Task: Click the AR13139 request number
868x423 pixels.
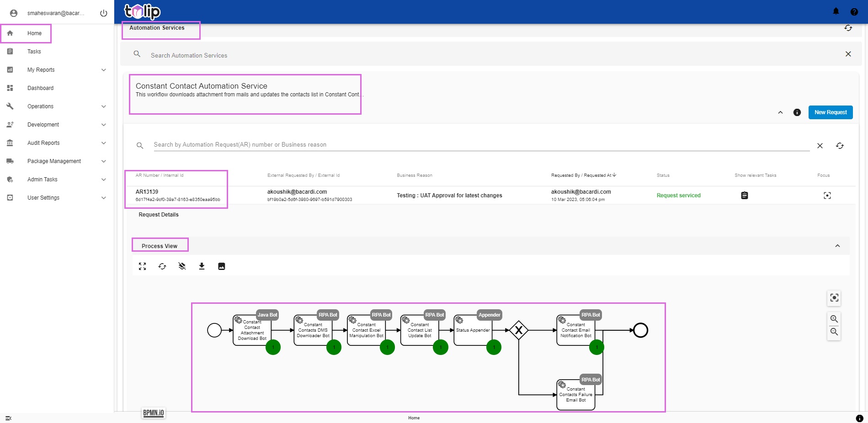Action: pos(147,192)
